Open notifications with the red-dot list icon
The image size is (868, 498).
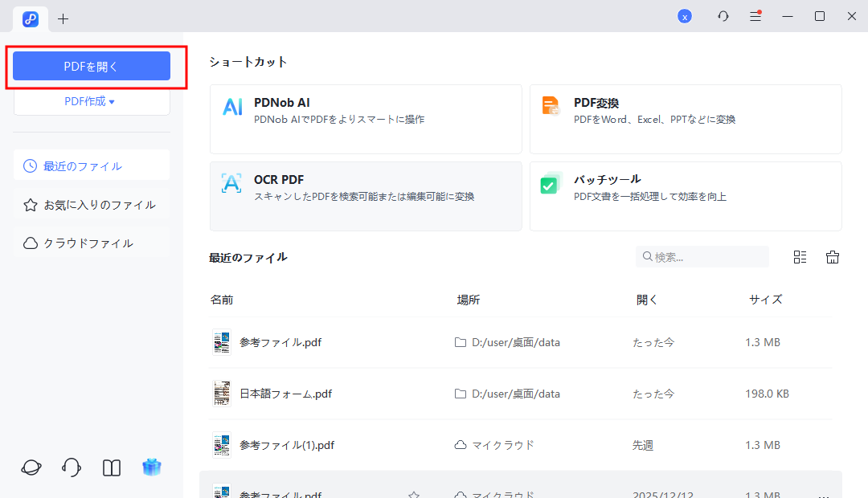pyautogui.click(x=755, y=15)
